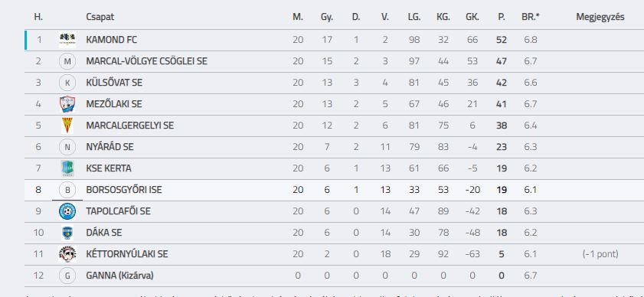The image size is (644, 297).
Task: Click the Borsosgyőri ISE 'B' badge
Action: point(67,190)
